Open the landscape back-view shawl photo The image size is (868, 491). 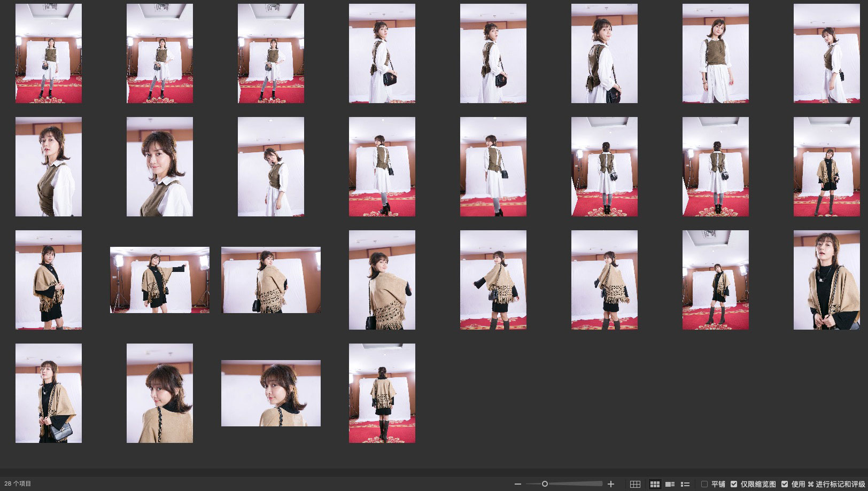pyautogui.click(x=271, y=280)
